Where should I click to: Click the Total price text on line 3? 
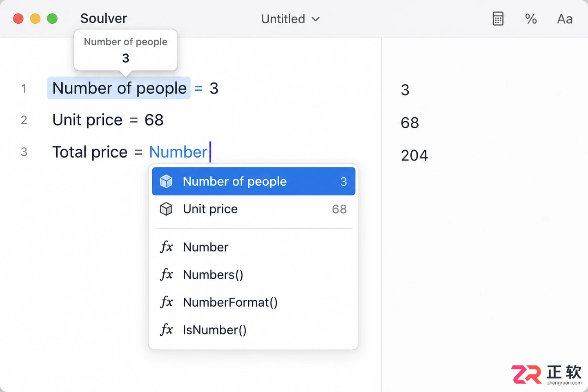[90, 152]
